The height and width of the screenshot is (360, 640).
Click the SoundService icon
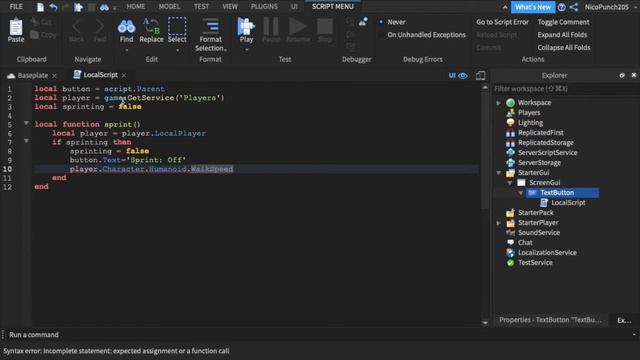pyautogui.click(x=510, y=233)
